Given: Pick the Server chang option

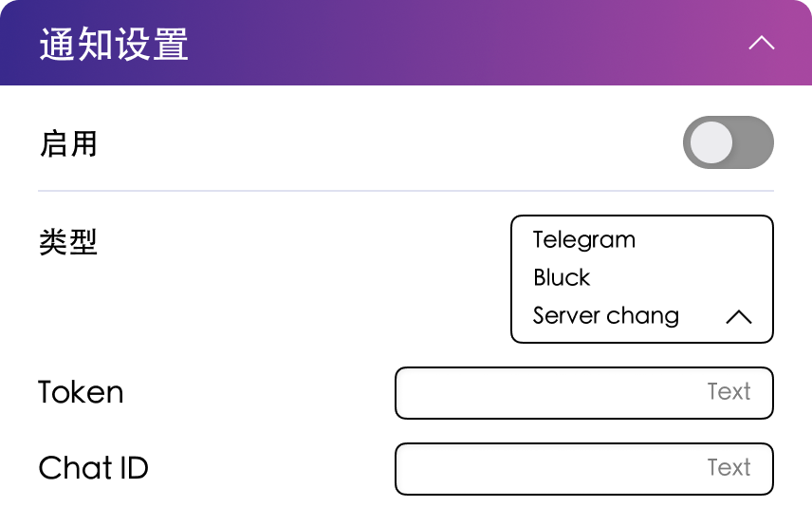Looking at the screenshot, I should pyautogui.click(x=606, y=315).
